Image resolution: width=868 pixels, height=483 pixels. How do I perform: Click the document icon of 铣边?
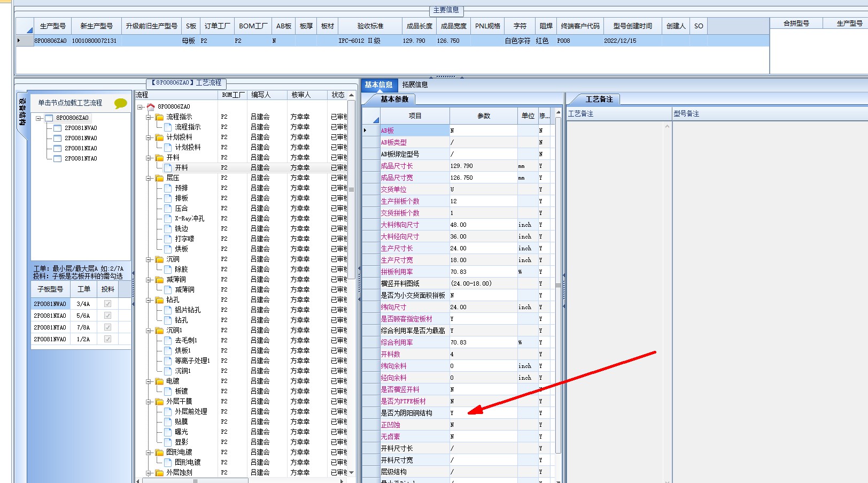click(x=168, y=228)
